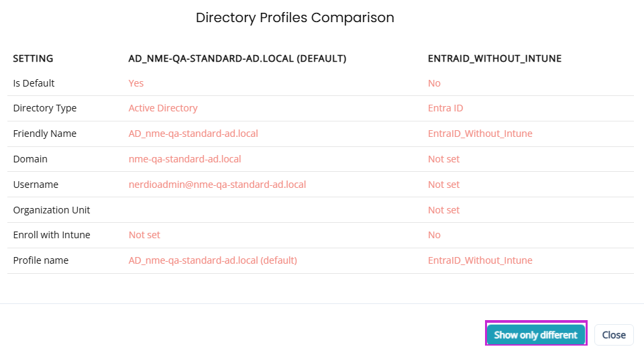The height and width of the screenshot is (355, 644).
Task: Click the Entra ID directory type value
Action: point(445,107)
